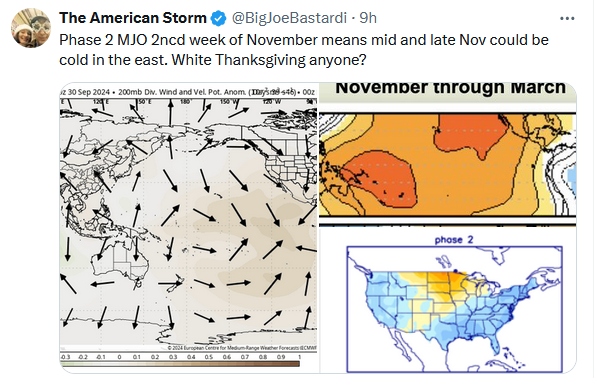Screen dimensions: 598x378
Task: Click the 9h tweet timestamp
Action: click(368, 18)
